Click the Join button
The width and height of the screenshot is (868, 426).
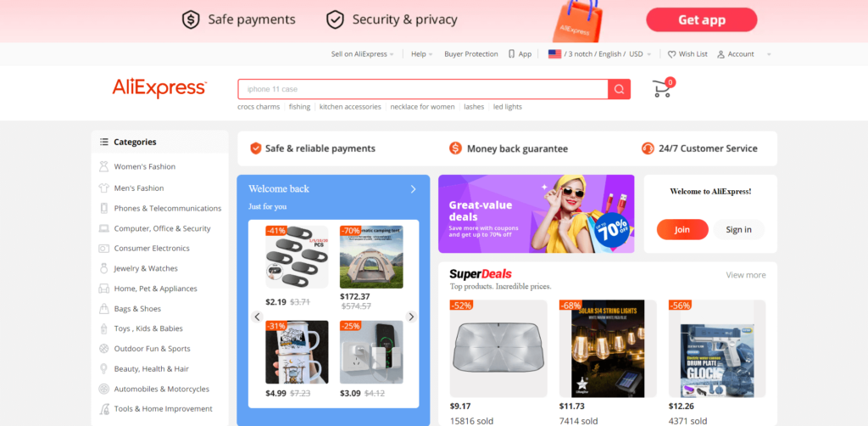point(682,229)
